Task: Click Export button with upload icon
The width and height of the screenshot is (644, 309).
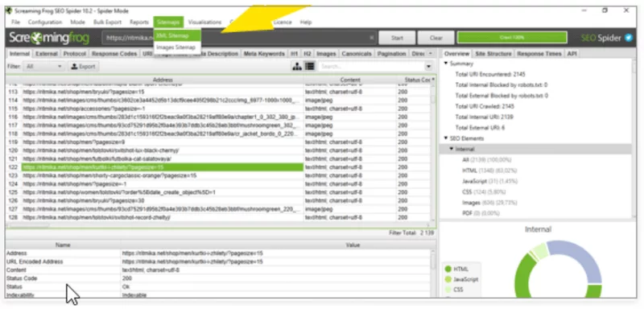Action: click(84, 67)
